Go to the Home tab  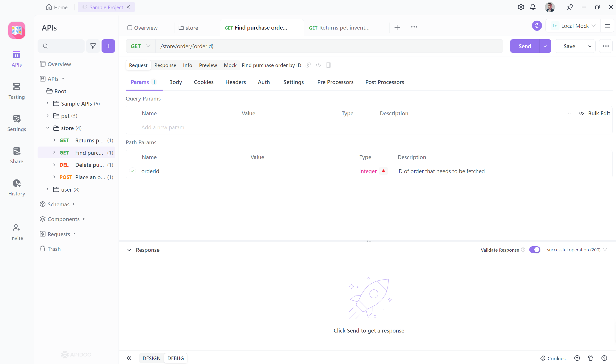click(x=56, y=7)
